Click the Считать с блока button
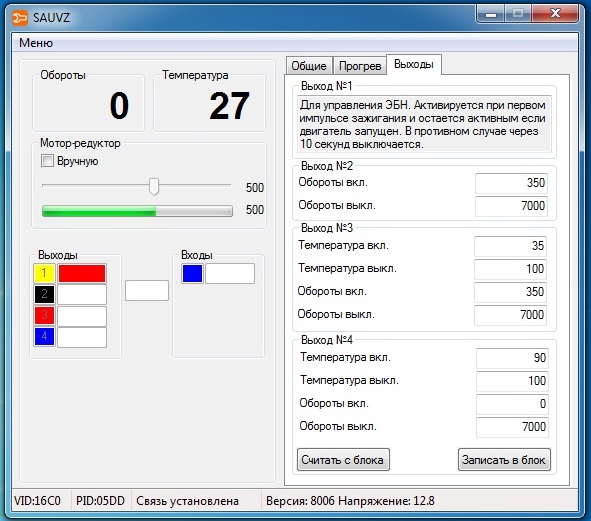This screenshot has width=591, height=521. (x=343, y=460)
